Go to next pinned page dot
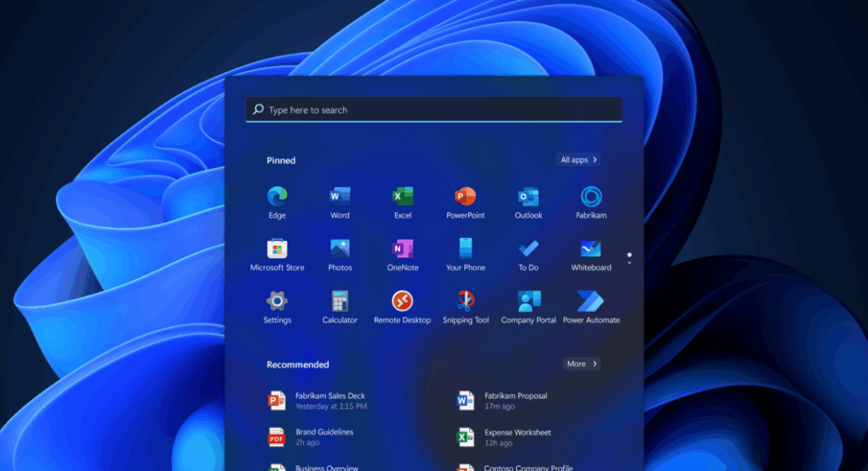Screen dimensions: 868x471 (629, 263)
